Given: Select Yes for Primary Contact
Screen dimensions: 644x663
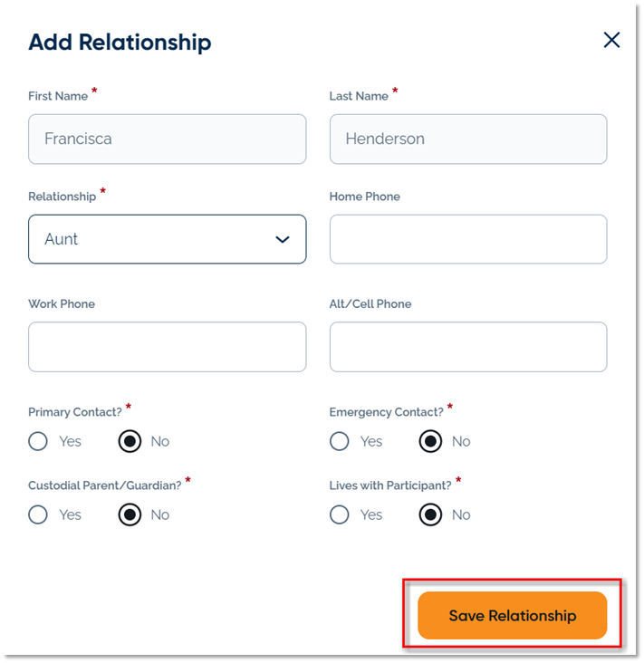Looking at the screenshot, I should pos(38,441).
